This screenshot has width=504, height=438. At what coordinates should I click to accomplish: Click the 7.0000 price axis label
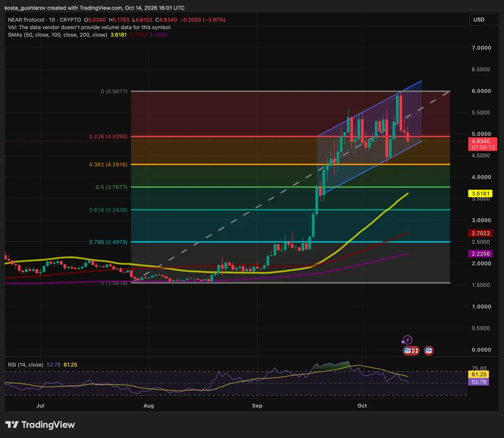pyautogui.click(x=482, y=48)
